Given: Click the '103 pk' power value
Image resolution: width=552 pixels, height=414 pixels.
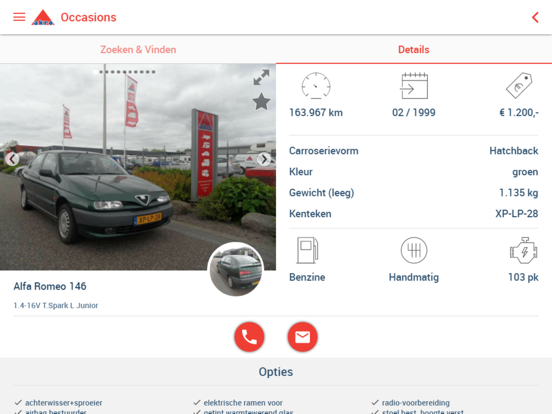Looking at the screenshot, I should coord(523,277).
